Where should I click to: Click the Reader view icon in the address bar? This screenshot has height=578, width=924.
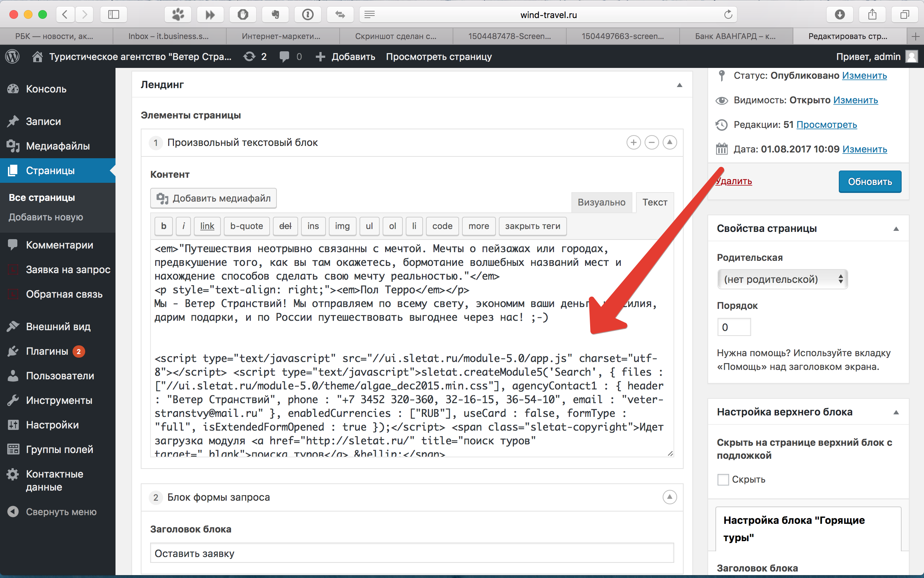coord(369,14)
